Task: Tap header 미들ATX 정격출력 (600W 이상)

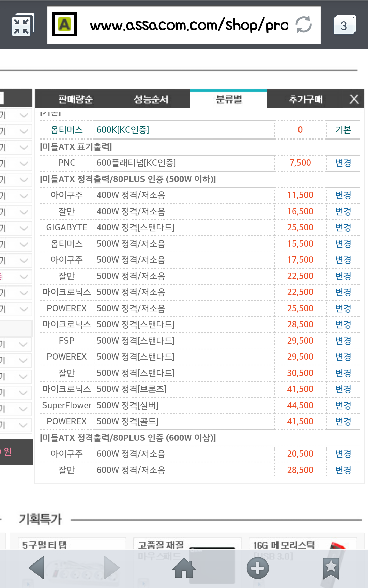Action: [128, 438]
